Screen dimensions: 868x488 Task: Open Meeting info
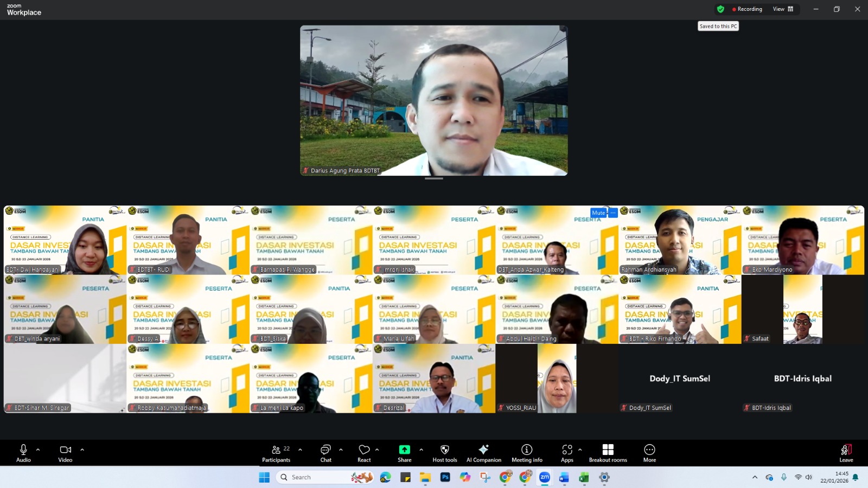pyautogui.click(x=527, y=453)
